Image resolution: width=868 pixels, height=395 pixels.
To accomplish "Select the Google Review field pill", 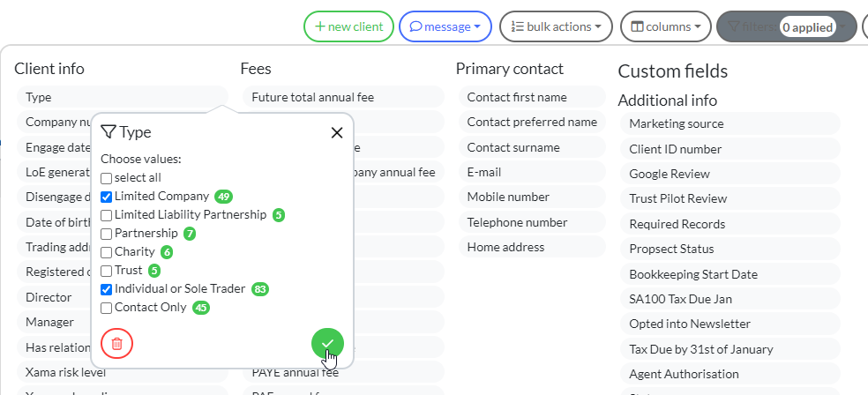I will (730, 174).
